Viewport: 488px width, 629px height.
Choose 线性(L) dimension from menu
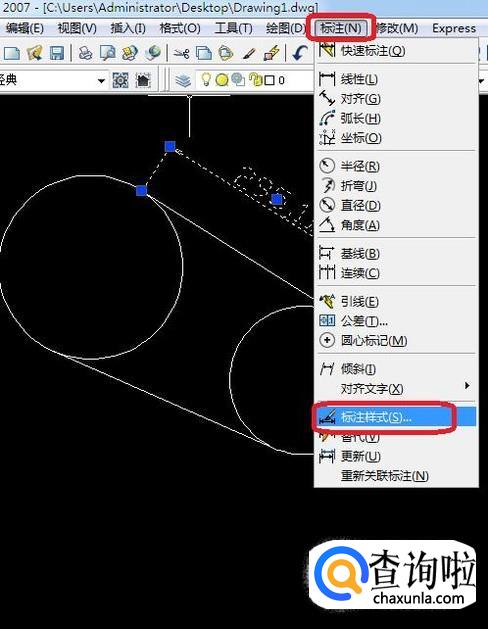tap(395, 79)
